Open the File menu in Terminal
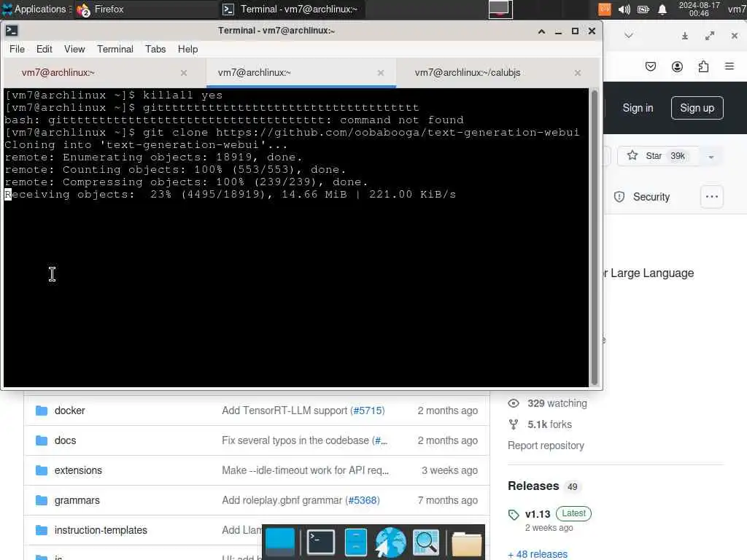 click(18, 49)
